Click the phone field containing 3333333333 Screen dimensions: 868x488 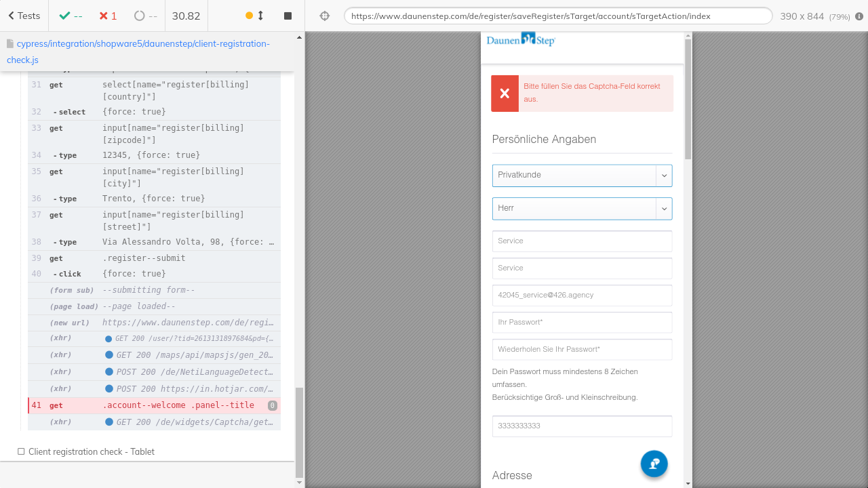pyautogui.click(x=582, y=426)
